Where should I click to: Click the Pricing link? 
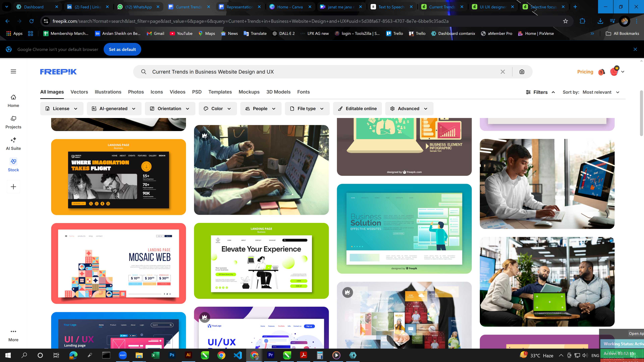[x=585, y=72]
